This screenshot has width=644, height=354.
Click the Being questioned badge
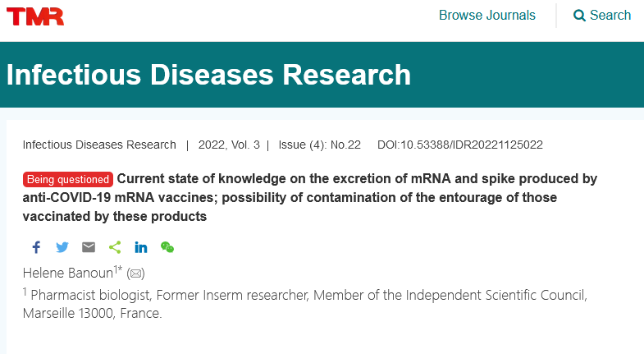pyautogui.click(x=68, y=179)
